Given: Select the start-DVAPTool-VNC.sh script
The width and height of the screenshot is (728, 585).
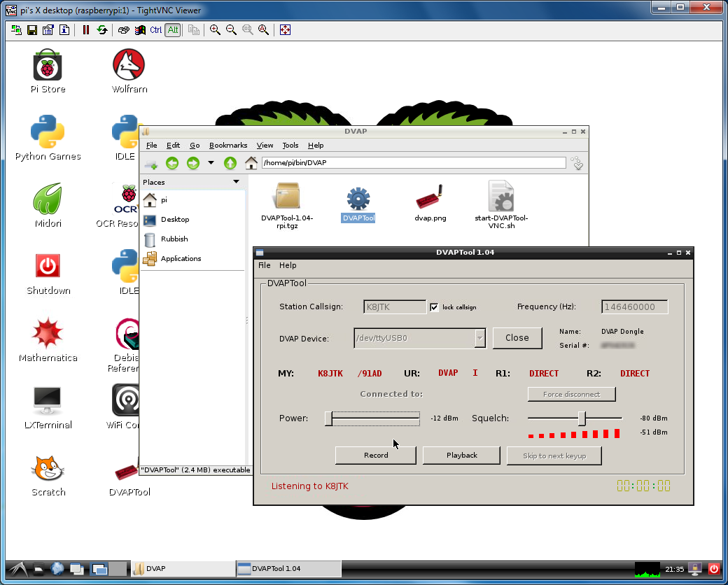Looking at the screenshot, I should (x=501, y=205).
